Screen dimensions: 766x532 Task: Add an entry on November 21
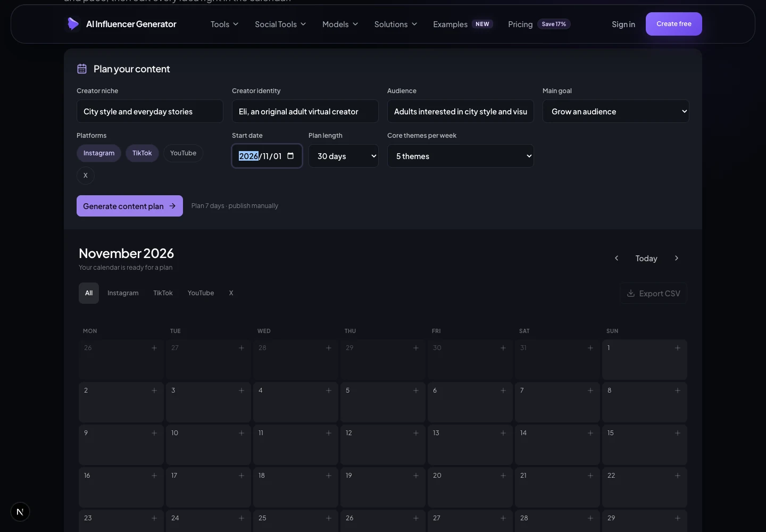click(x=590, y=476)
